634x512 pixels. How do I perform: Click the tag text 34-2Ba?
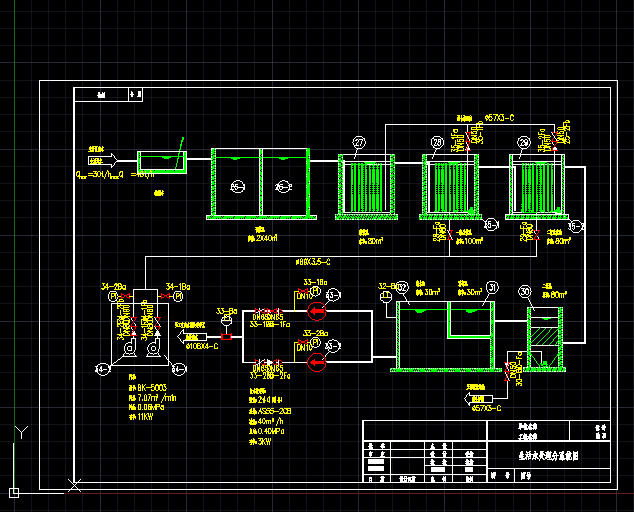114,287
